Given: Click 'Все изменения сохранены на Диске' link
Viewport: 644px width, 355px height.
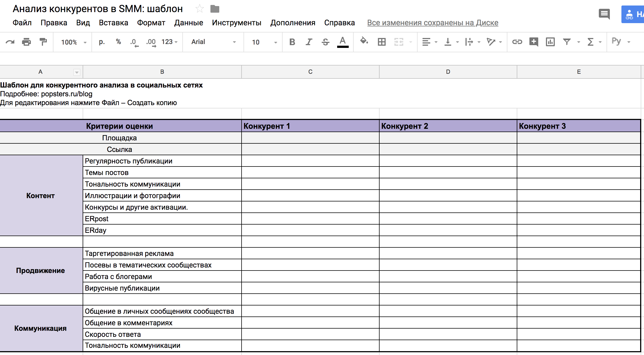Looking at the screenshot, I should 433,23.
